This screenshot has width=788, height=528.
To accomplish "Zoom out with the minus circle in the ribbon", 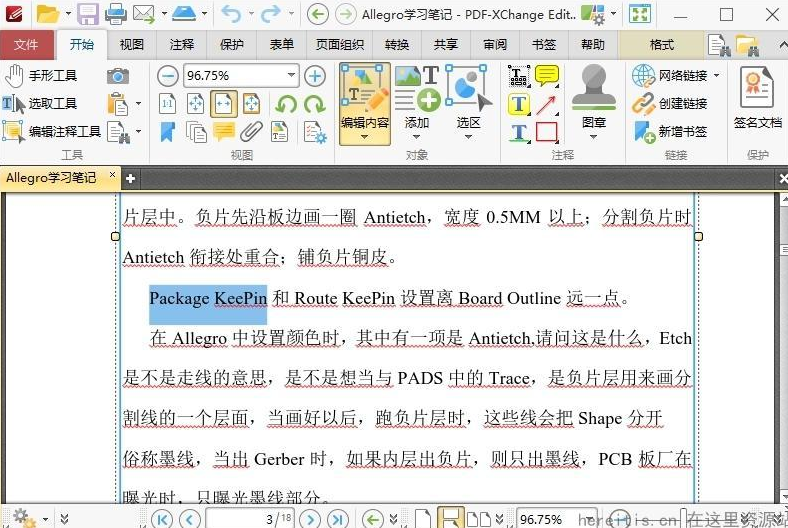I will (167, 76).
